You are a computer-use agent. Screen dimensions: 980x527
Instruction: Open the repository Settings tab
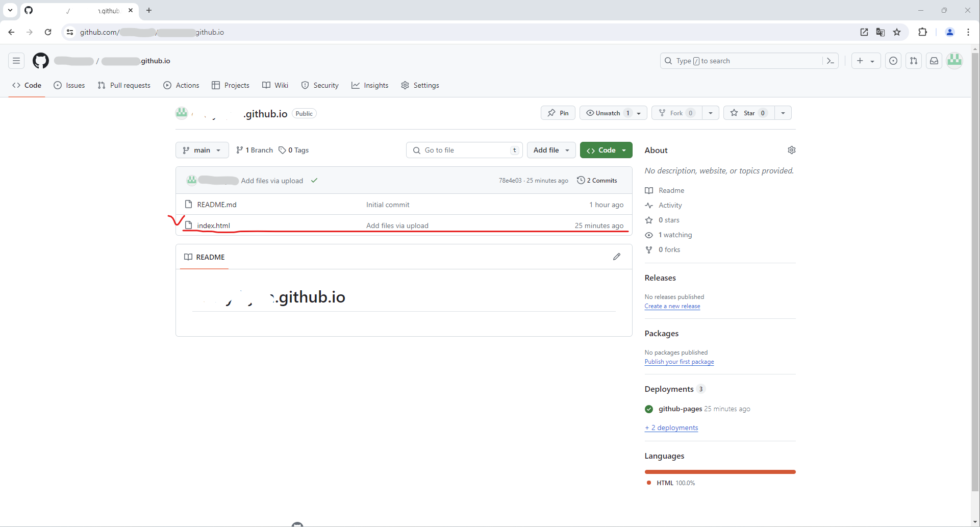coord(420,85)
